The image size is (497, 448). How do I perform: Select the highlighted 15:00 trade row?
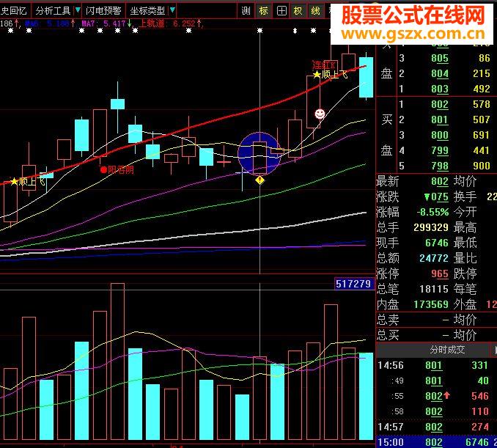(436, 442)
